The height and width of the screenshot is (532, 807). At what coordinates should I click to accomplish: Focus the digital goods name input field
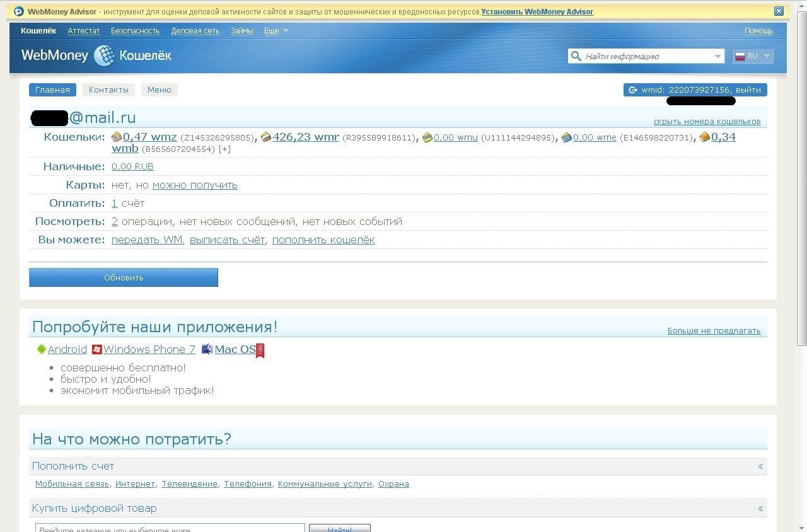(x=170, y=528)
